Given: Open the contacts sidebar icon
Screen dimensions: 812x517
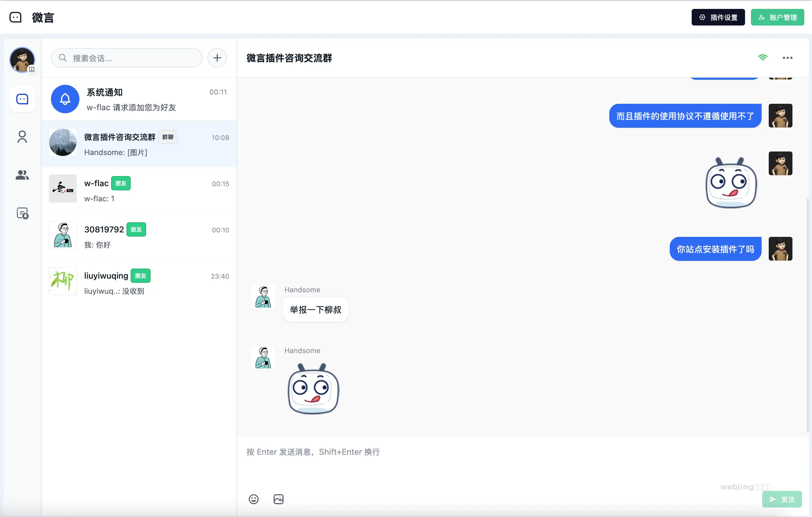Looking at the screenshot, I should click(22, 137).
